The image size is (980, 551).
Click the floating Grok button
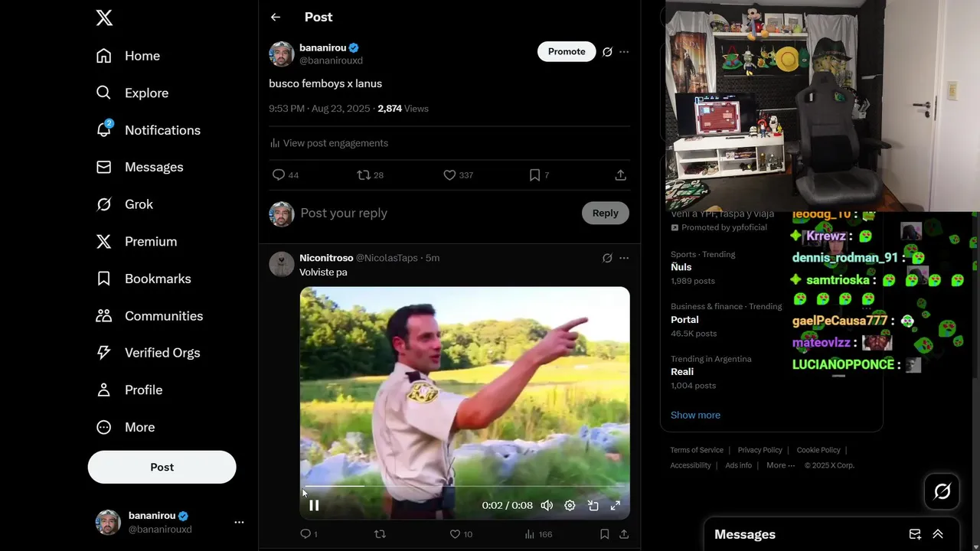[942, 491]
